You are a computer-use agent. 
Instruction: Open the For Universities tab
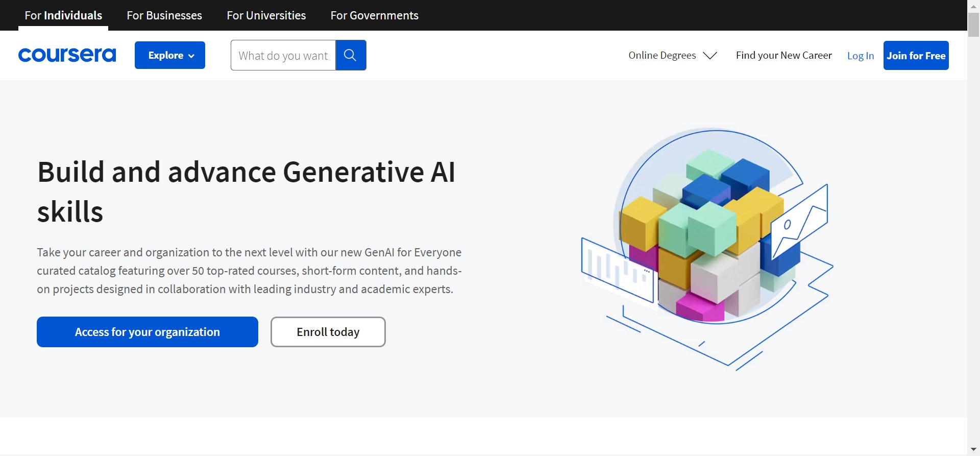click(x=266, y=15)
